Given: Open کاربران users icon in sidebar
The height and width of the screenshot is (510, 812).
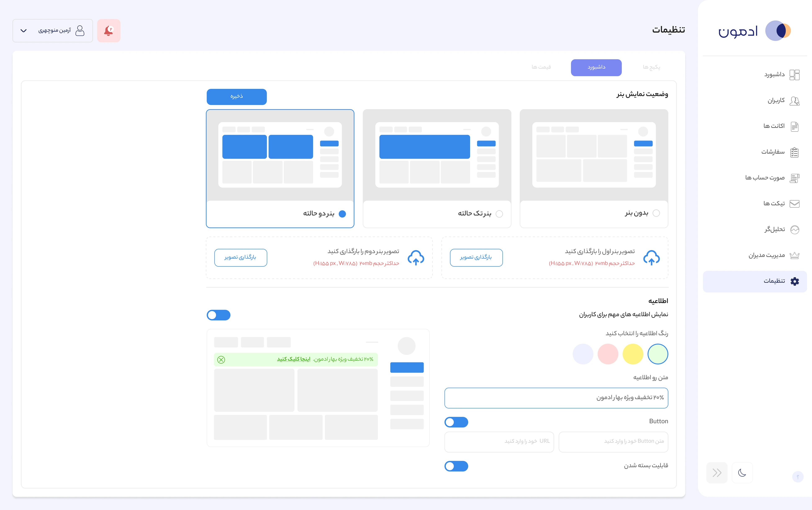Looking at the screenshot, I should tap(794, 100).
